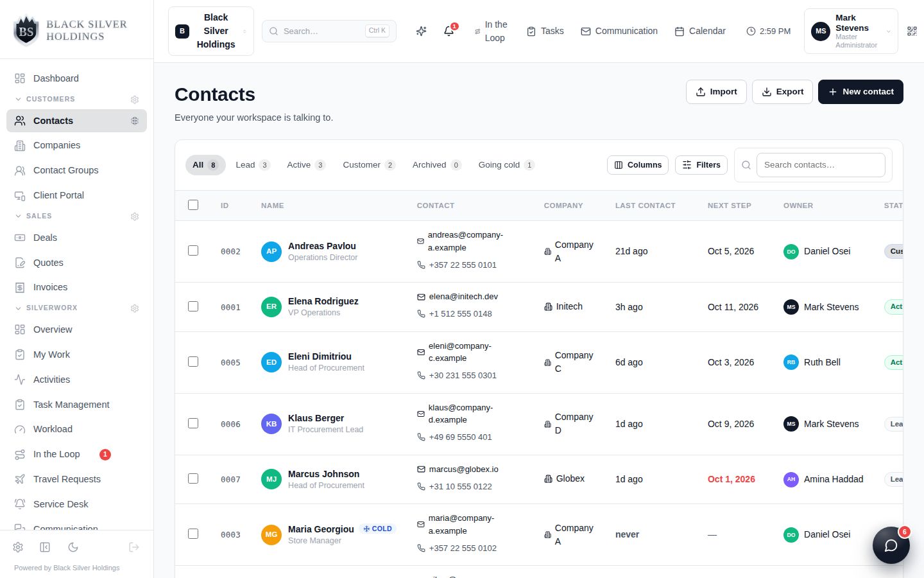Focus the Search contacts input field
The height and width of the screenshot is (578, 924).
click(821, 165)
